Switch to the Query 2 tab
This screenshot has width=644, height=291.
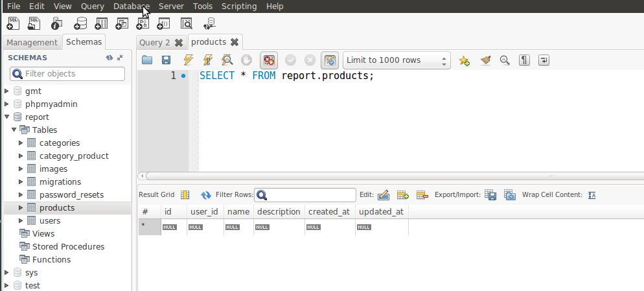pos(154,42)
